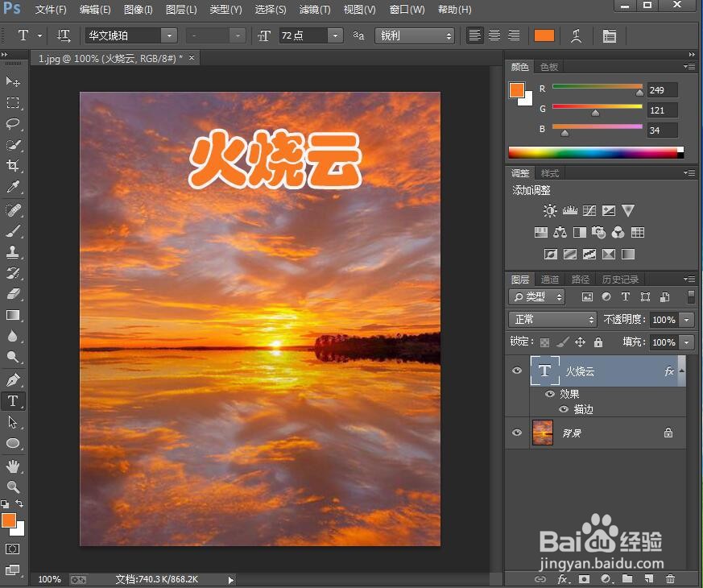Open the 图层(L) menu
Image resolution: width=703 pixels, height=588 pixels.
[x=181, y=10]
